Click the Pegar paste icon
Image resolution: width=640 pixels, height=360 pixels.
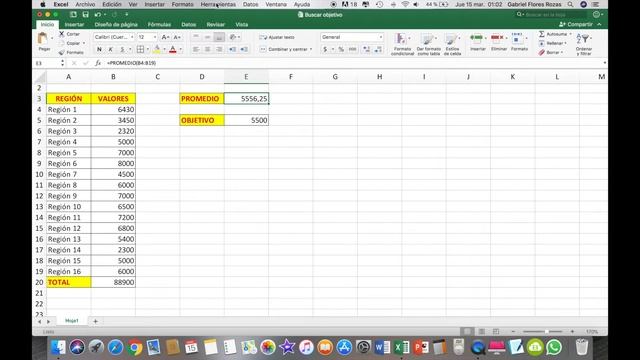[43, 39]
